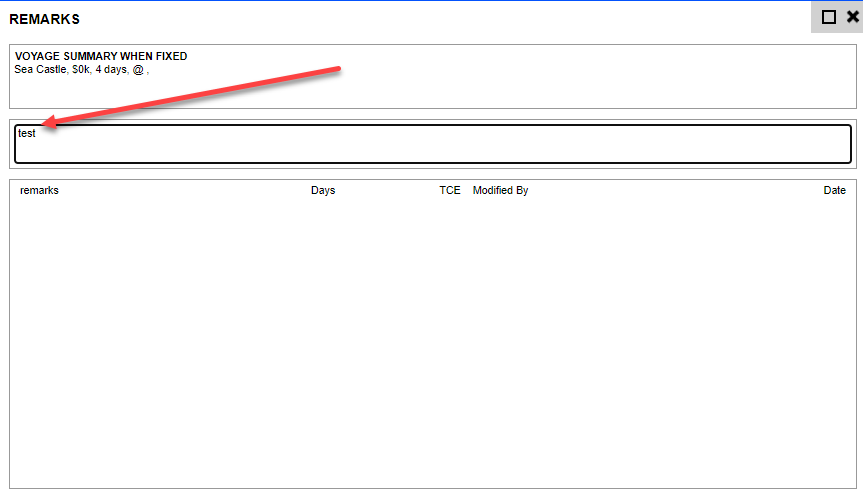This screenshot has width=863, height=493.
Task: Close the REMARKS dialog
Action: pyautogui.click(x=852, y=17)
